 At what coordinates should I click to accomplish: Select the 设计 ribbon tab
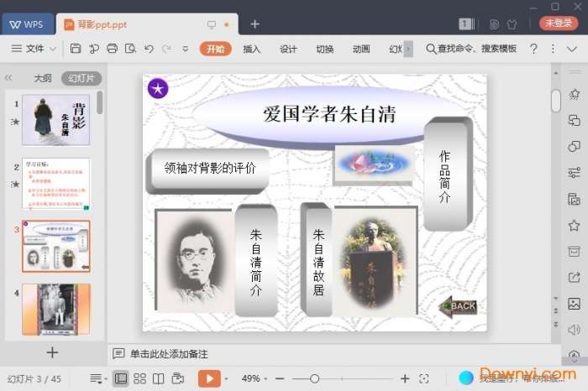(x=288, y=49)
